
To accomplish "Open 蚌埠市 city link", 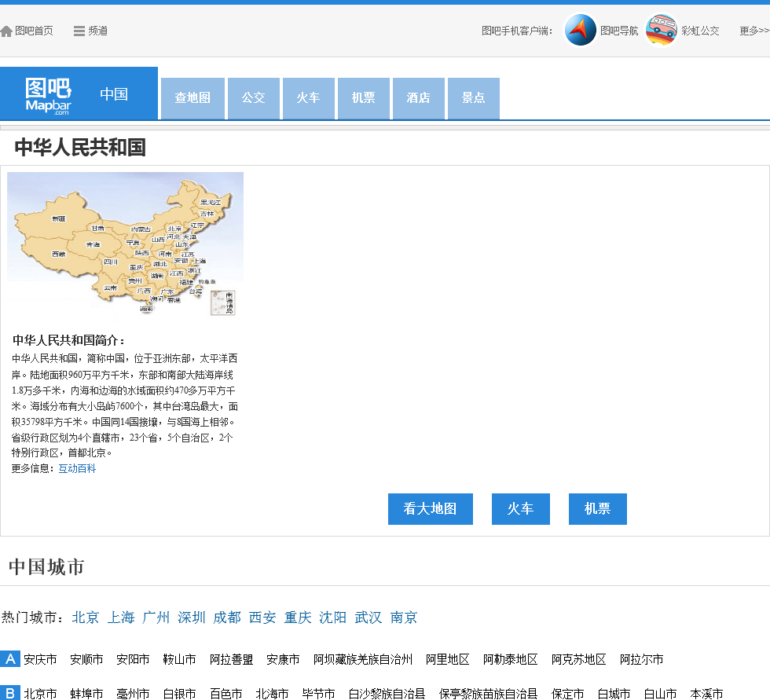I will (86, 694).
